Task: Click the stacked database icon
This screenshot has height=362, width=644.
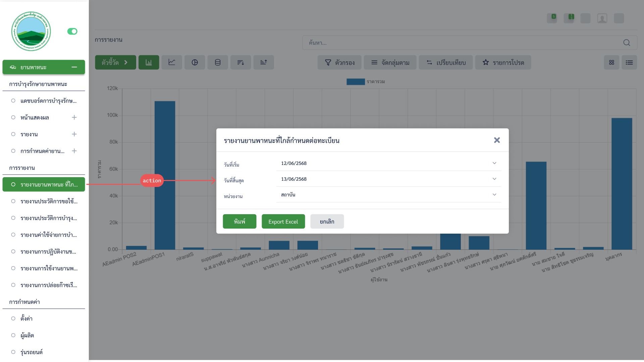Action: pyautogui.click(x=218, y=62)
